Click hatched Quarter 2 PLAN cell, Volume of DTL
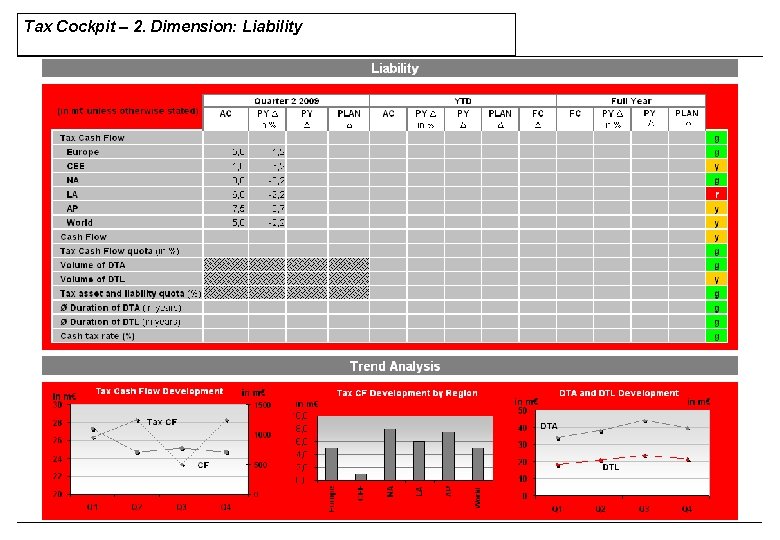The image size is (780, 540). click(x=349, y=279)
